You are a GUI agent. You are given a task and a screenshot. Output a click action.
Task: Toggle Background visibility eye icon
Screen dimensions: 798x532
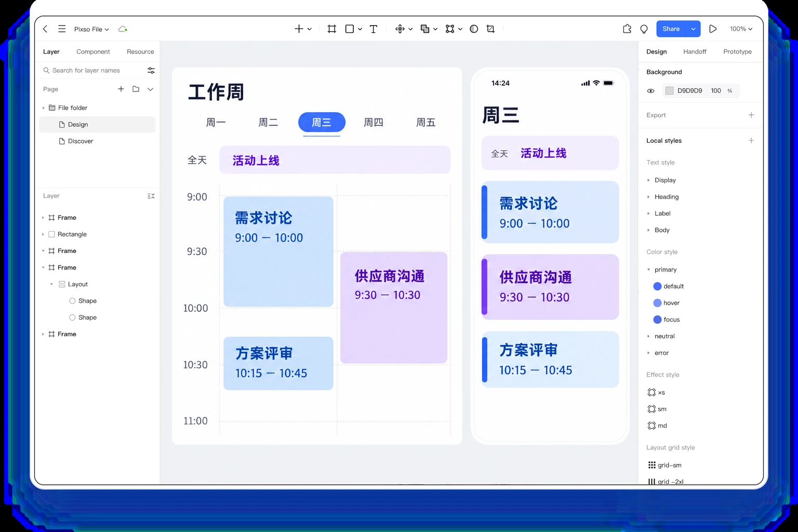point(650,91)
